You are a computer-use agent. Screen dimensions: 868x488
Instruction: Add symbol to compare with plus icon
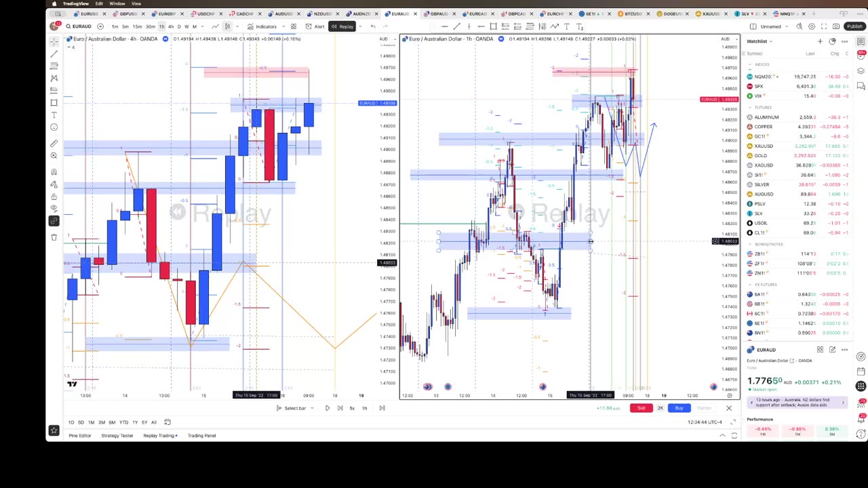tap(100, 26)
